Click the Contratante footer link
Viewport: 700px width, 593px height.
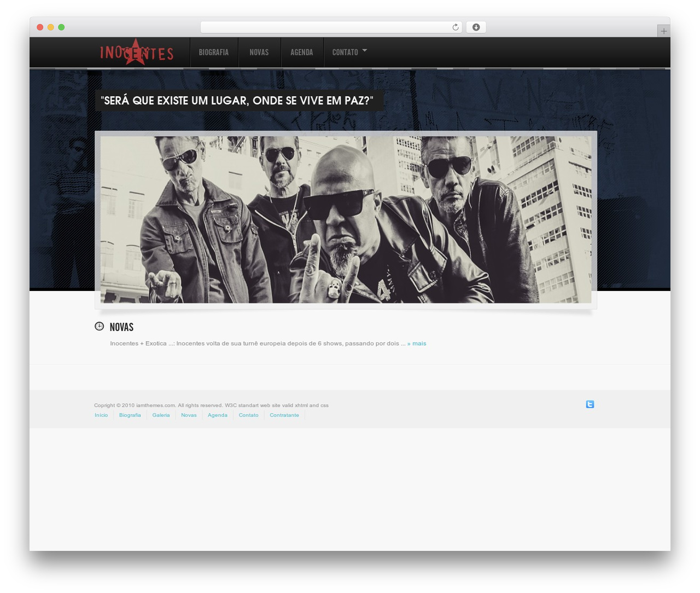284,415
